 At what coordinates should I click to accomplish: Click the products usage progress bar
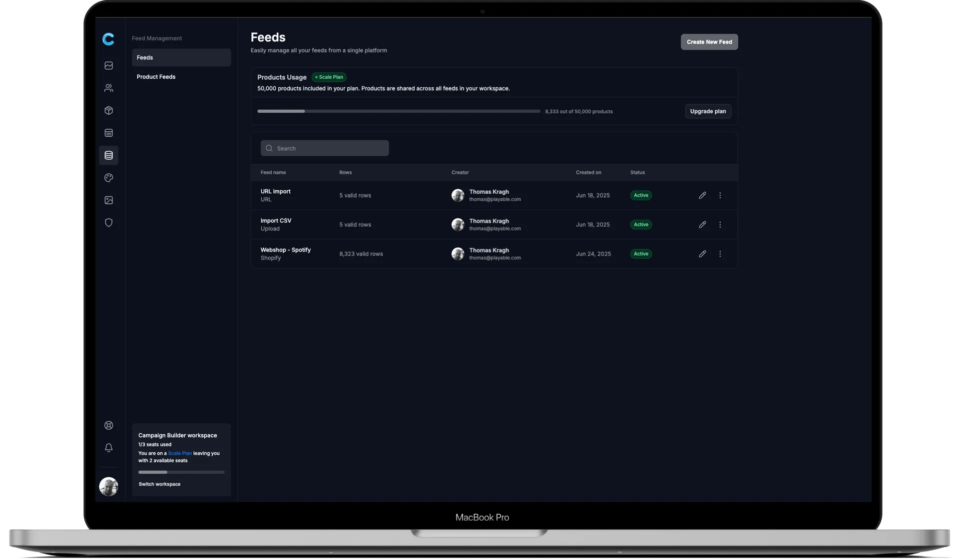click(399, 111)
